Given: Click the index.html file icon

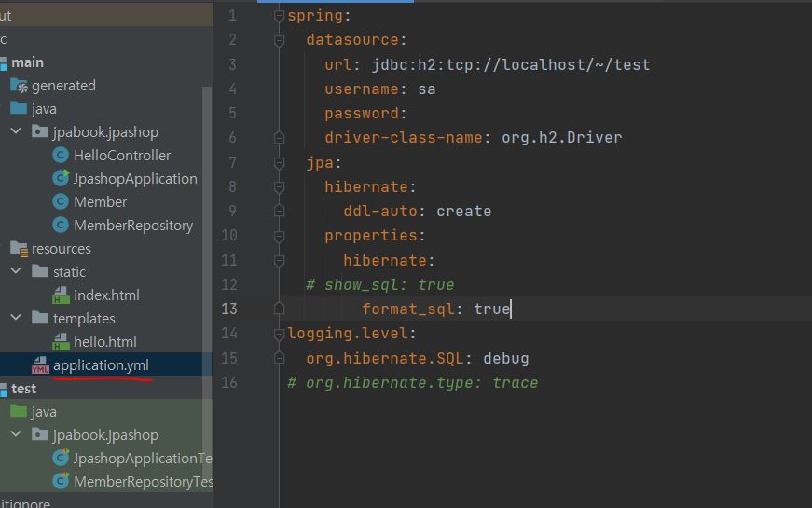Looking at the screenshot, I should click(61, 295).
